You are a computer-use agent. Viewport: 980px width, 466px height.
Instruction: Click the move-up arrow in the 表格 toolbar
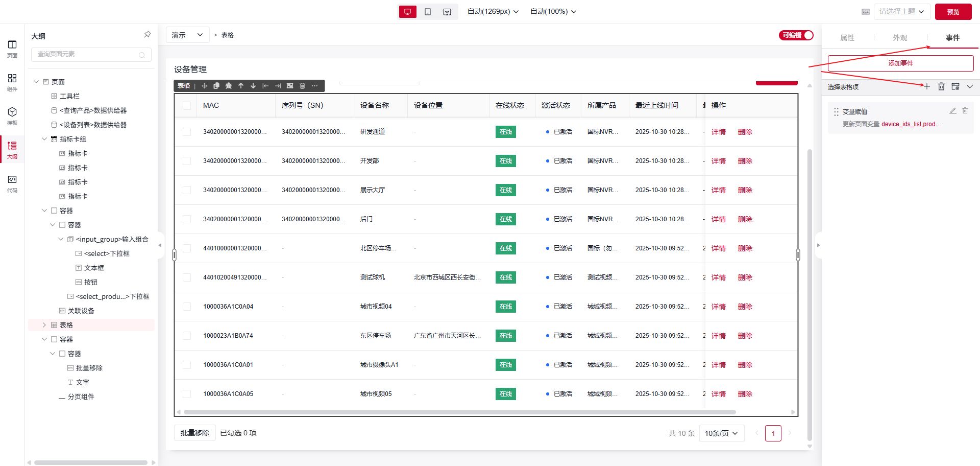[241, 86]
